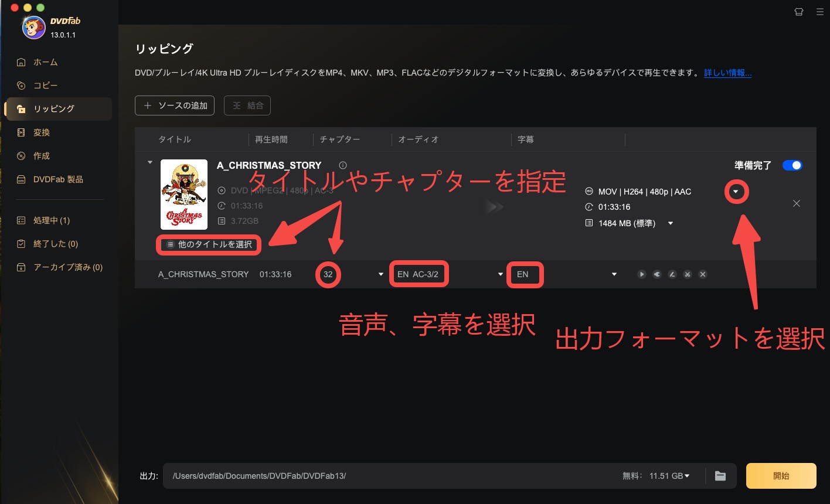Click the A_CHRISTMAS_STORY title row name

click(x=203, y=274)
